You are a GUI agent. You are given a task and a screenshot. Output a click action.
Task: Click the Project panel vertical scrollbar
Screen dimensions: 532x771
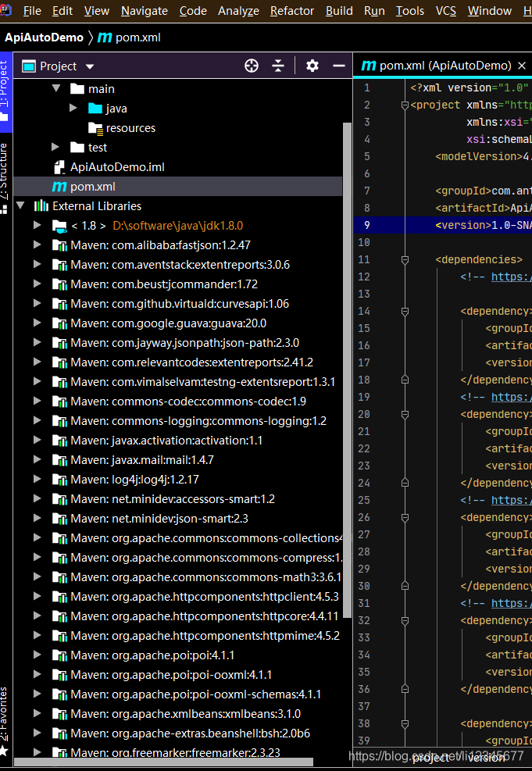click(x=347, y=369)
